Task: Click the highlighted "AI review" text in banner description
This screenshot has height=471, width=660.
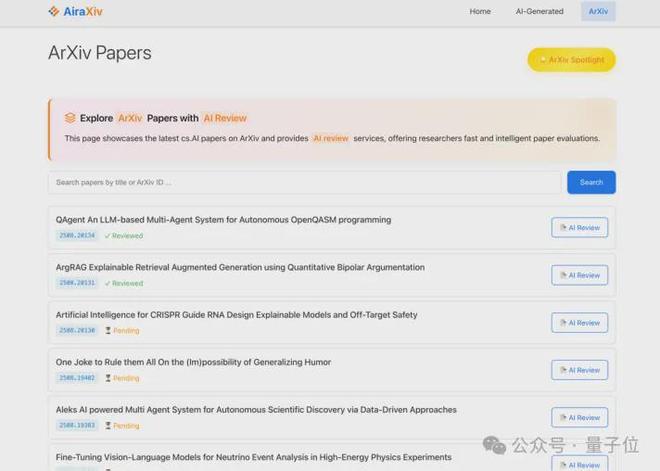Action: tap(331, 138)
